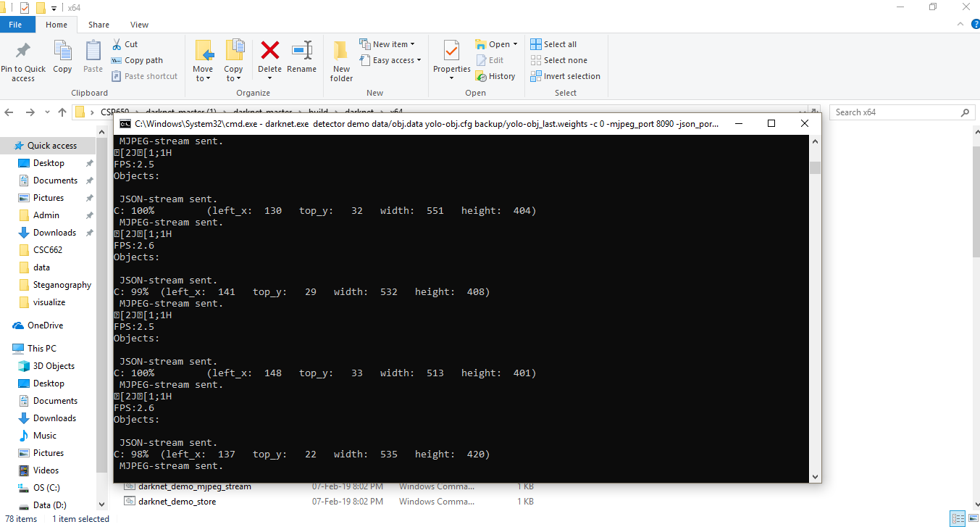Open the Move to menu
The image size is (980, 527).
(203, 61)
